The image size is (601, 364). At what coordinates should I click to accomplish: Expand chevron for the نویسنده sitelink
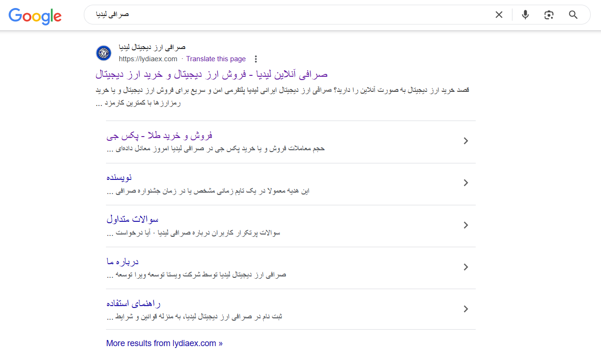(x=466, y=183)
